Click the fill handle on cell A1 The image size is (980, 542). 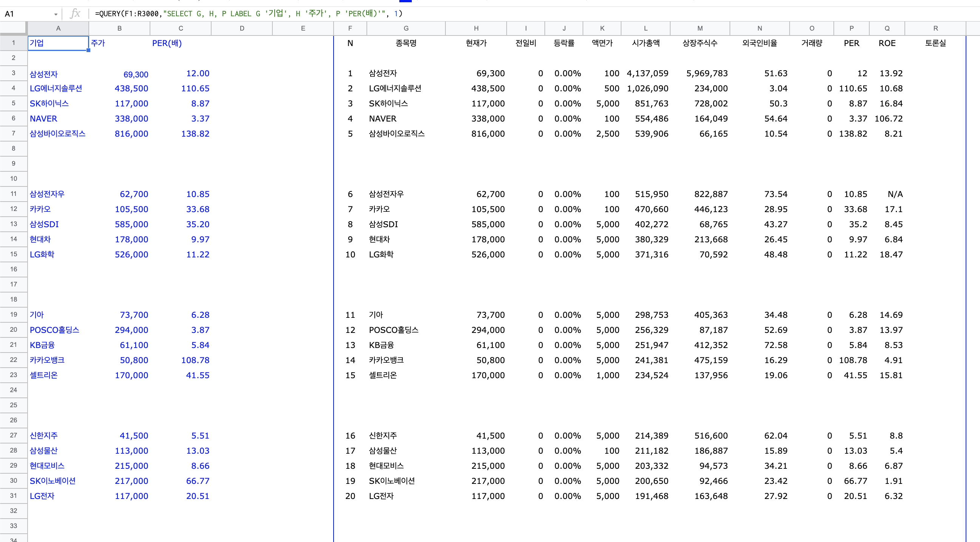tap(88, 50)
